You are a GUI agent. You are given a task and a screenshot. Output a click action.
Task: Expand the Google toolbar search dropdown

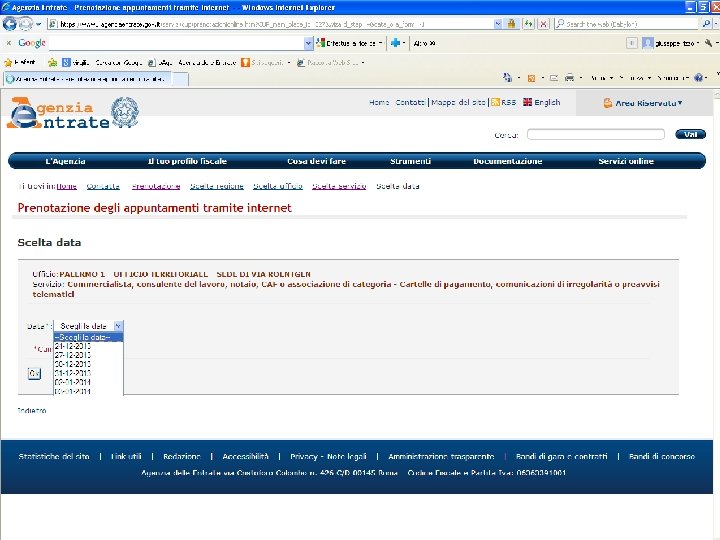(x=309, y=43)
